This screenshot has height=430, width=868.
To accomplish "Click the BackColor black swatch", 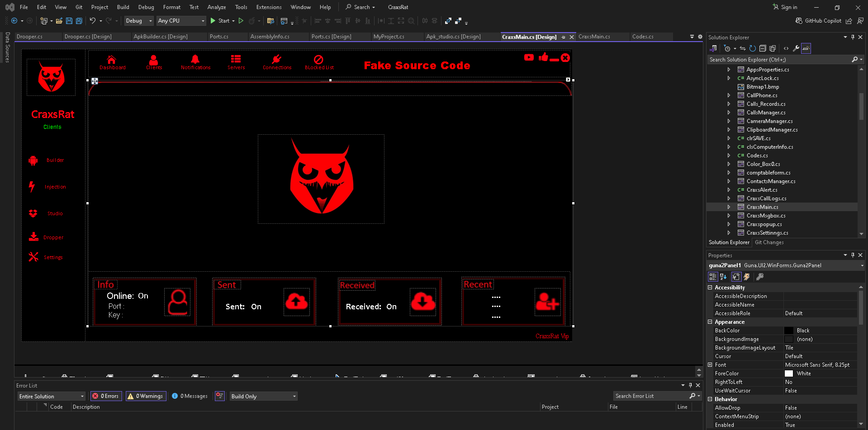I will click(x=789, y=330).
